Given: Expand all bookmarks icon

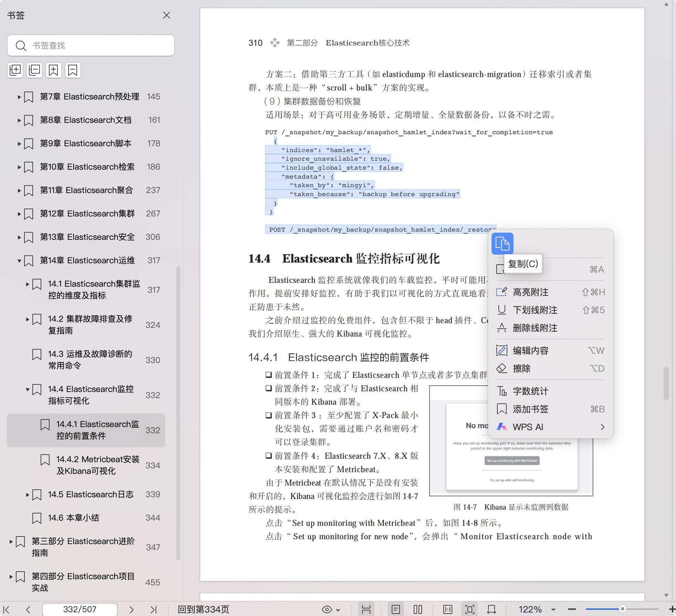Looking at the screenshot, I should 15,70.
